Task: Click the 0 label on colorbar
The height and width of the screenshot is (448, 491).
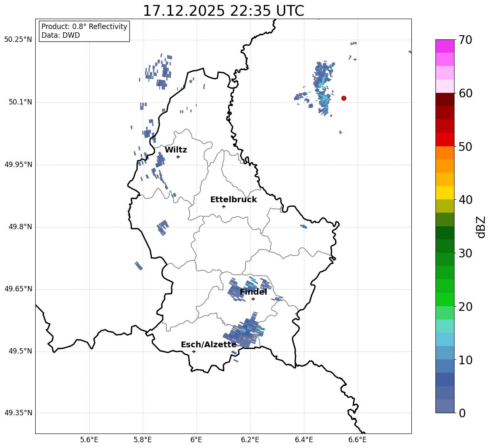Action: pos(462,413)
